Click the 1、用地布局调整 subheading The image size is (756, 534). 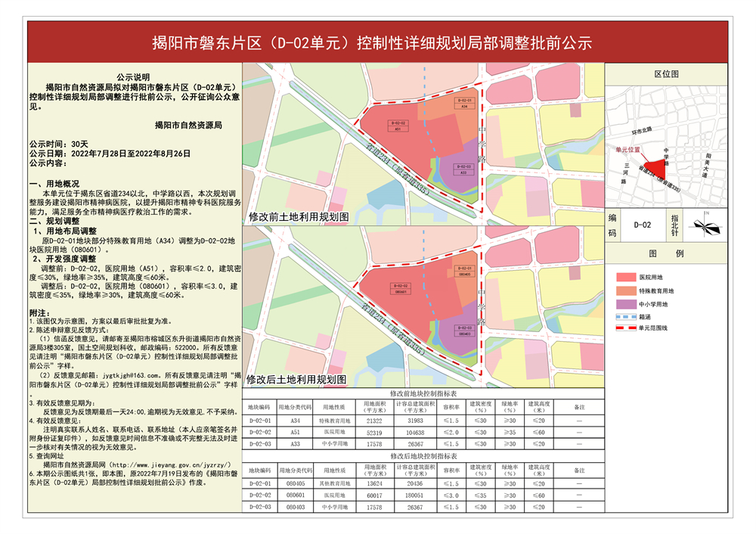point(64,231)
